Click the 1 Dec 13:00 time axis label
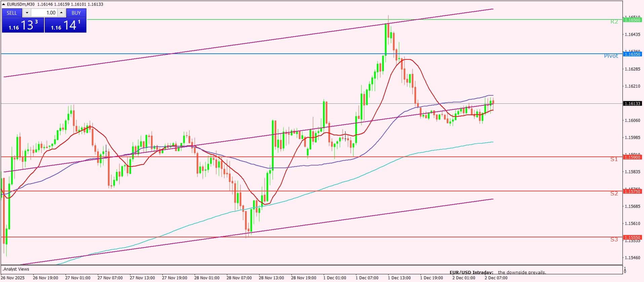 [399, 278]
